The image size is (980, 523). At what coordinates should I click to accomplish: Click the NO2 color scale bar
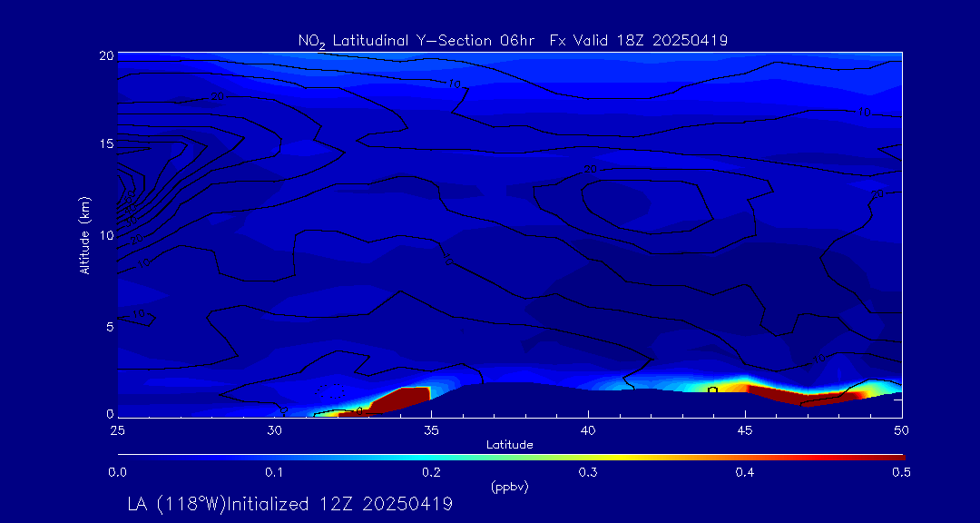tap(511, 458)
